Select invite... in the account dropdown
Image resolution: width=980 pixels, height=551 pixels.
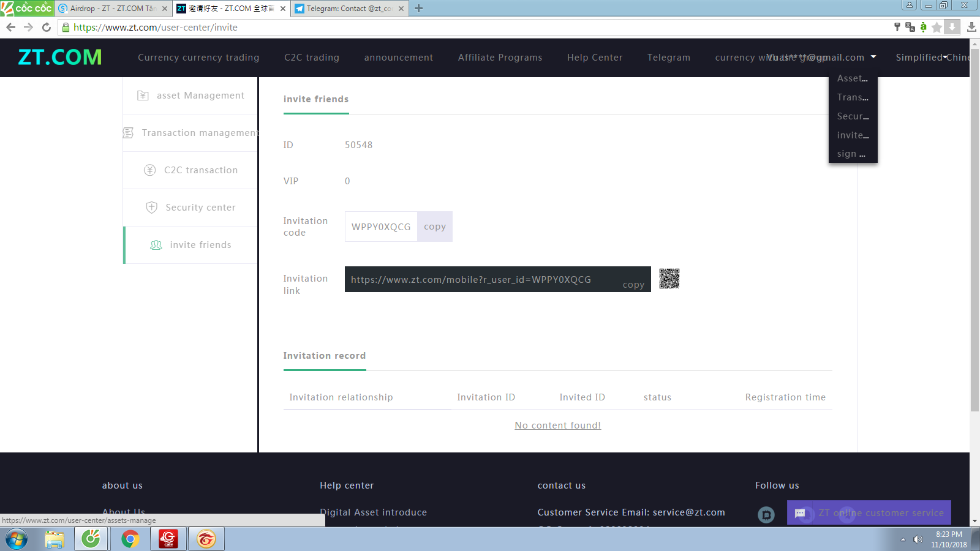click(x=853, y=135)
